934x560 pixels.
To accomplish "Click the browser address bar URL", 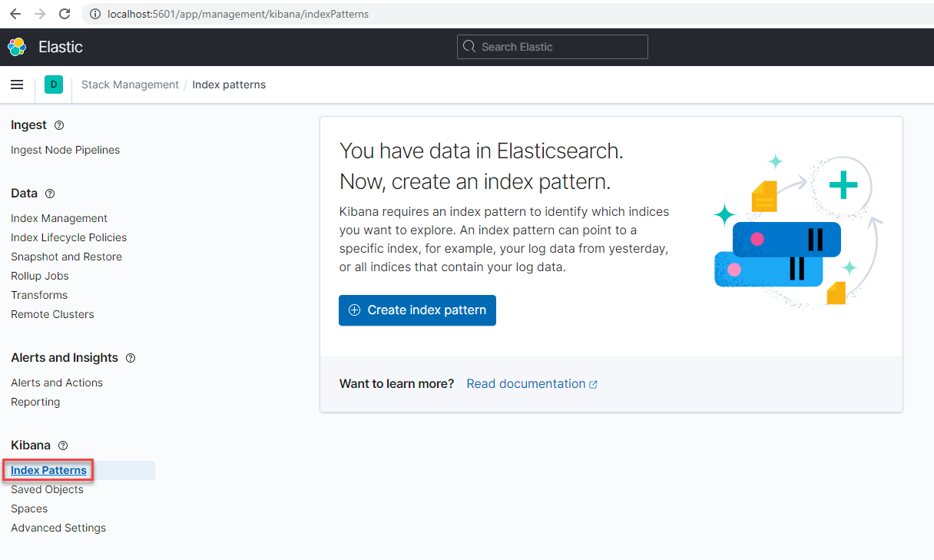I will click(238, 14).
